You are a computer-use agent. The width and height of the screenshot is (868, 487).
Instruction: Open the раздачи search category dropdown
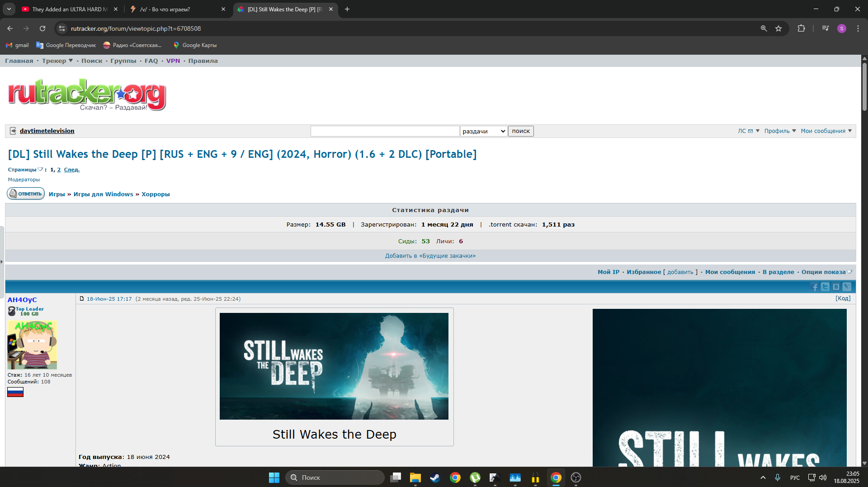point(484,131)
